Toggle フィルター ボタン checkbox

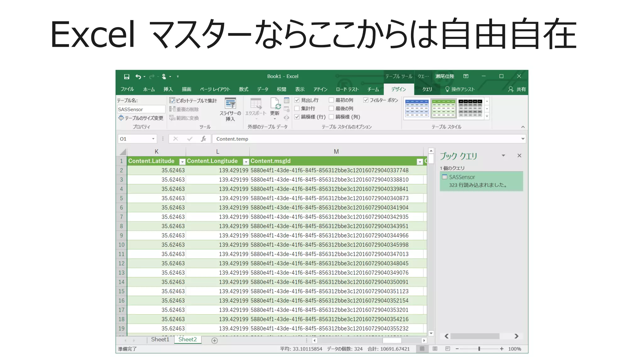[x=366, y=100]
